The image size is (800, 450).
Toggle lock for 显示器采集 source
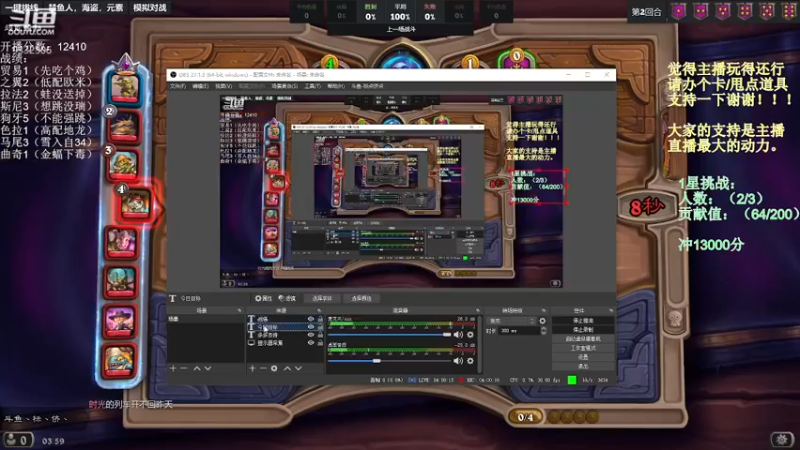[x=320, y=343]
